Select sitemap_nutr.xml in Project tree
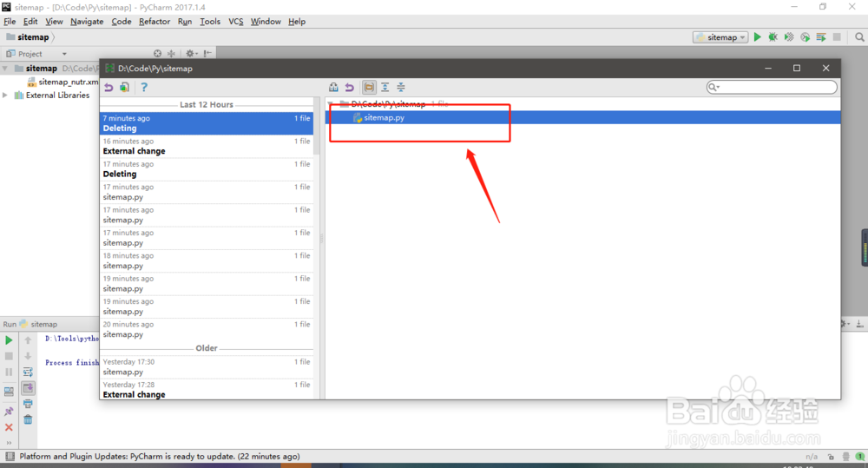 [62, 82]
